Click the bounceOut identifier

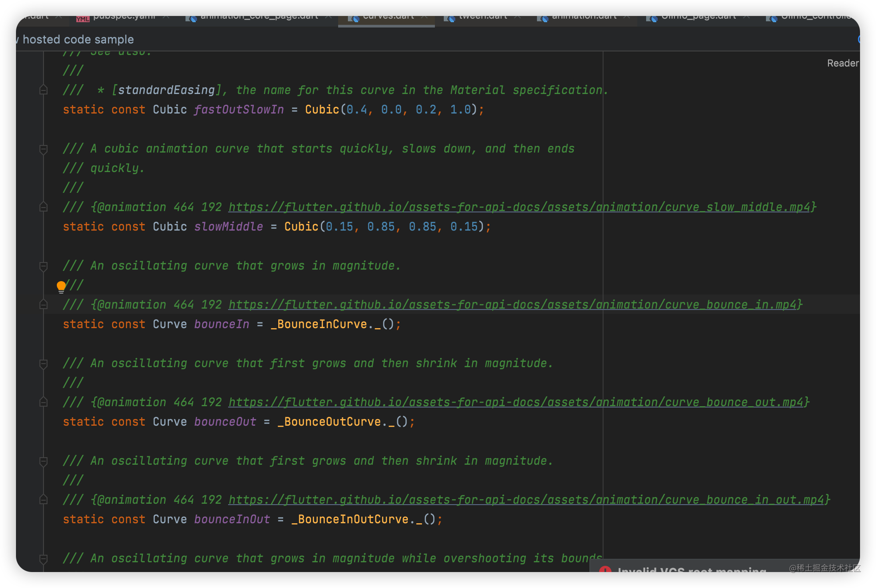[225, 422]
